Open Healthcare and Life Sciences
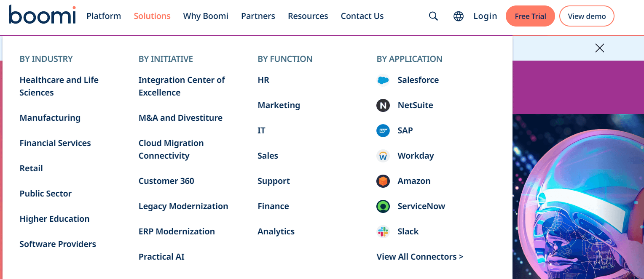 pos(59,86)
